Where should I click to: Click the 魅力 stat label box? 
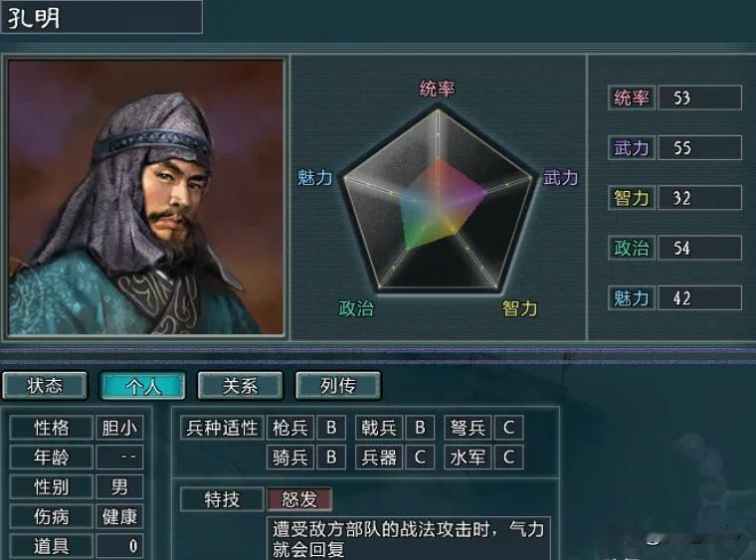pyautogui.click(x=631, y=298)
